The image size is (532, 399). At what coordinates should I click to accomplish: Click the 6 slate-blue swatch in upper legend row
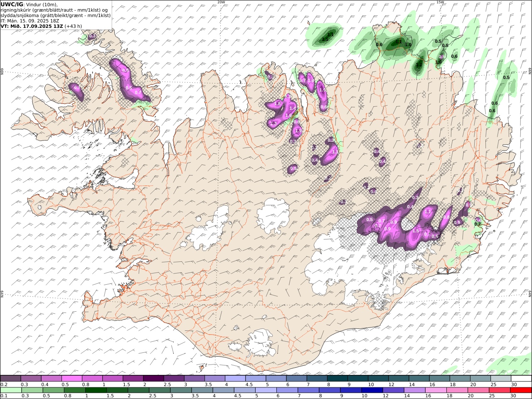pos(296,378)
